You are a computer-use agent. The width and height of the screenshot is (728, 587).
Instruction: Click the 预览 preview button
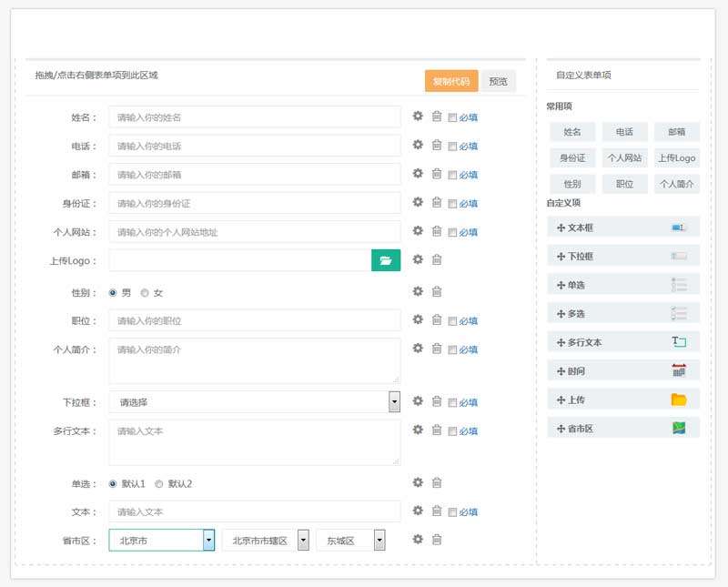(498, 81)
